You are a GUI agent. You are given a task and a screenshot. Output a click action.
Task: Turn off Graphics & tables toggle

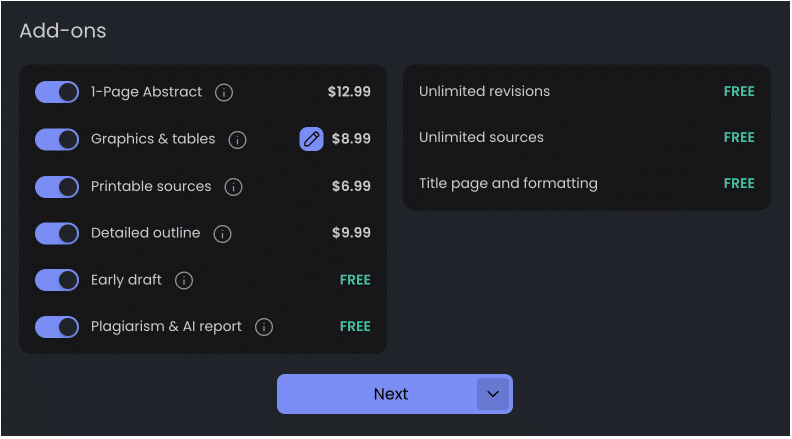(57, 139)
